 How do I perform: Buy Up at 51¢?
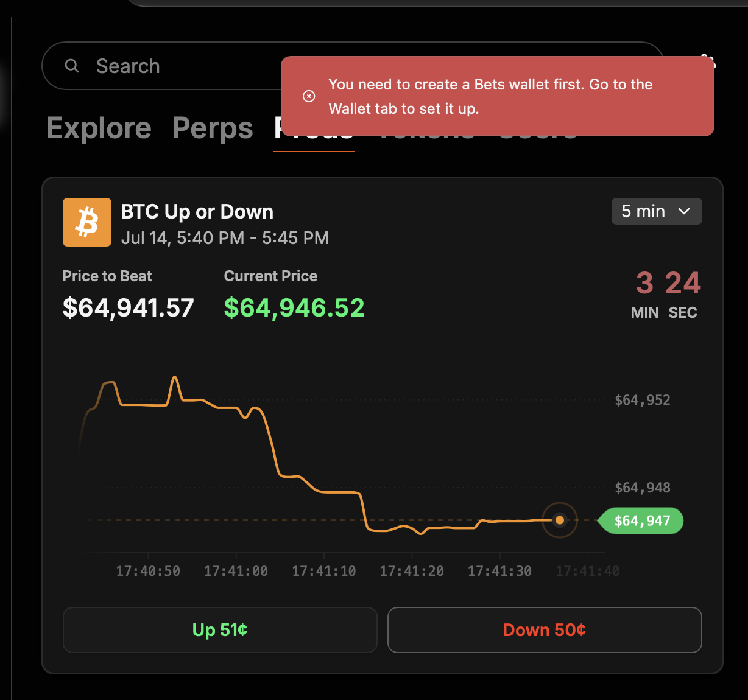click(220, 630)
